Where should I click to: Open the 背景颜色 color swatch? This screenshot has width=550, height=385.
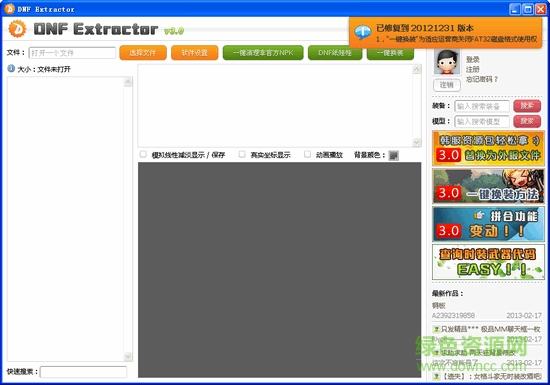click(x=394, y=155)
